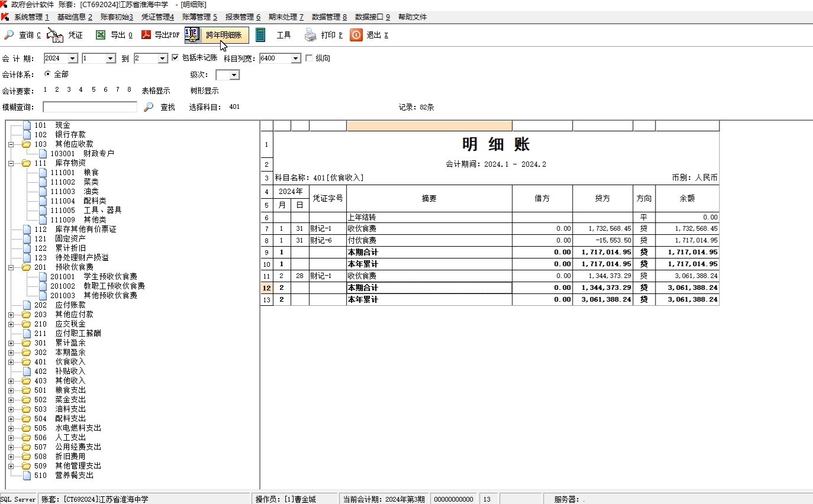Open the 凭证 voucher toolbar icon

coord(55,35)
